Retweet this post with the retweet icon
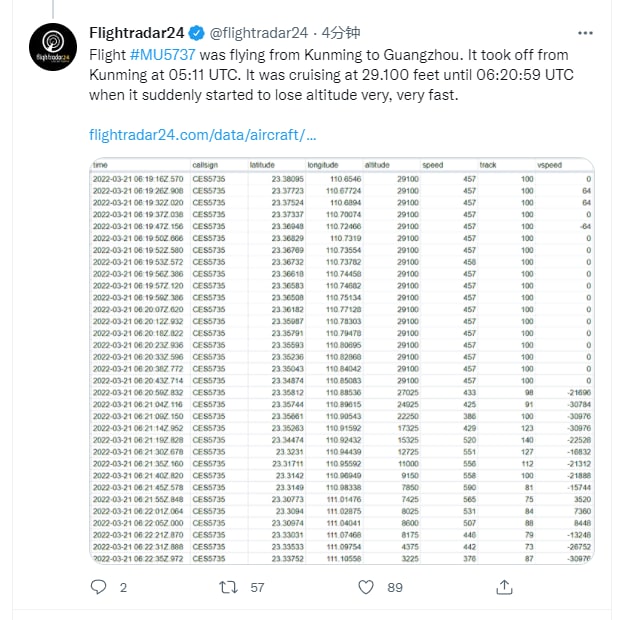The height and width of the screenshot is (620, 623). click(227, 588)
